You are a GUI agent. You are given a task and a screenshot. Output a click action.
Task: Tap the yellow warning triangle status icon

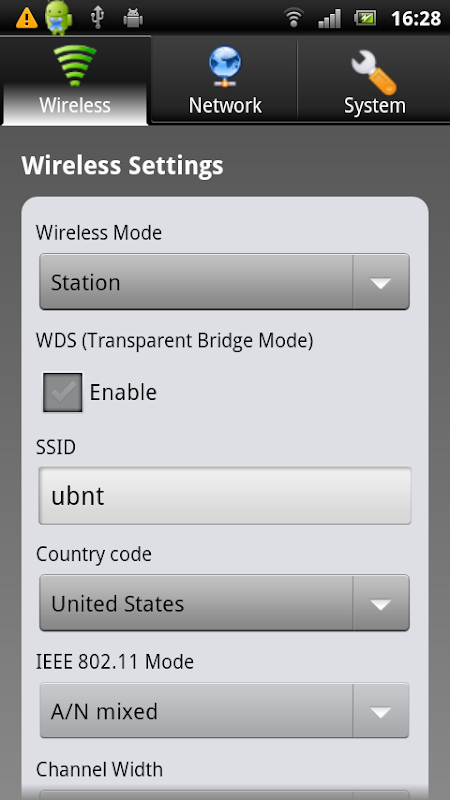click(27, 19)
